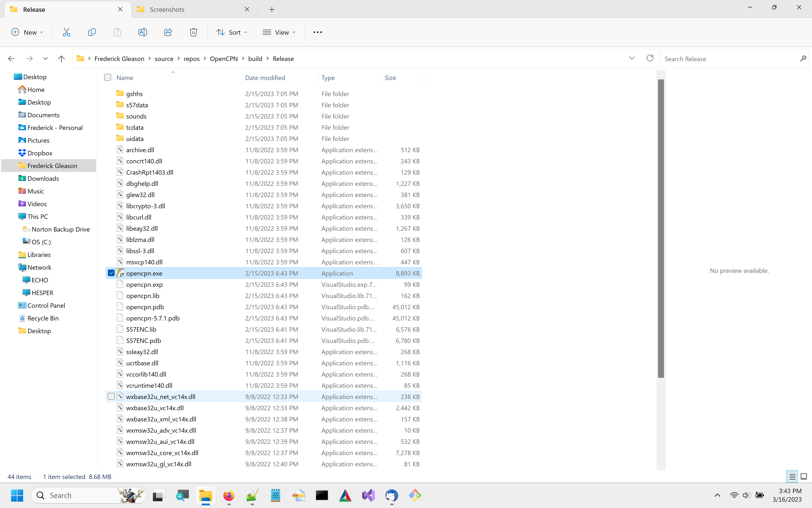
Task: Sort by the Size column header
Action: point(402,78)
